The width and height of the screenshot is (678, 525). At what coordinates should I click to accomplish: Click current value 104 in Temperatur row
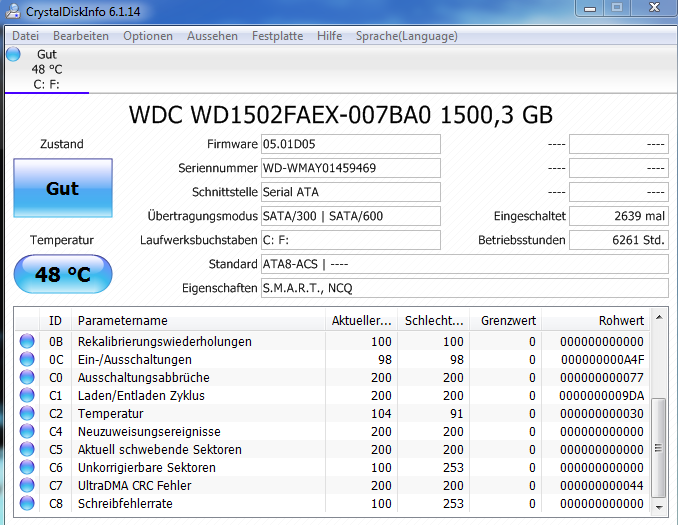pyautogui.click(x=381, y=414)
